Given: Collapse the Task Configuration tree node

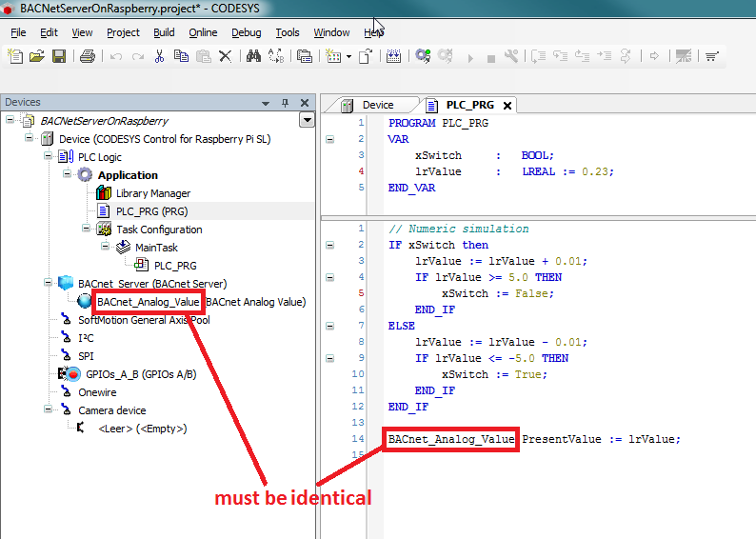Looking at the screenshot, I should pyautogui.click(x=84, y=230).
